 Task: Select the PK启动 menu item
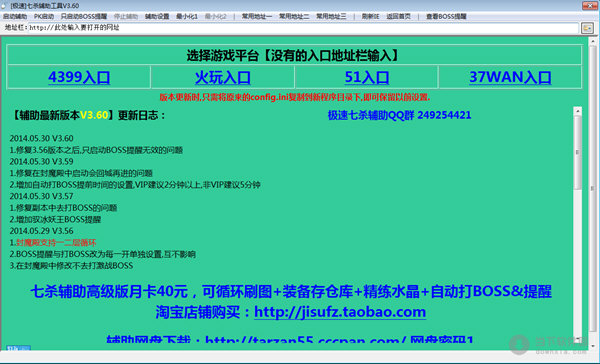(x=44, y=16)
